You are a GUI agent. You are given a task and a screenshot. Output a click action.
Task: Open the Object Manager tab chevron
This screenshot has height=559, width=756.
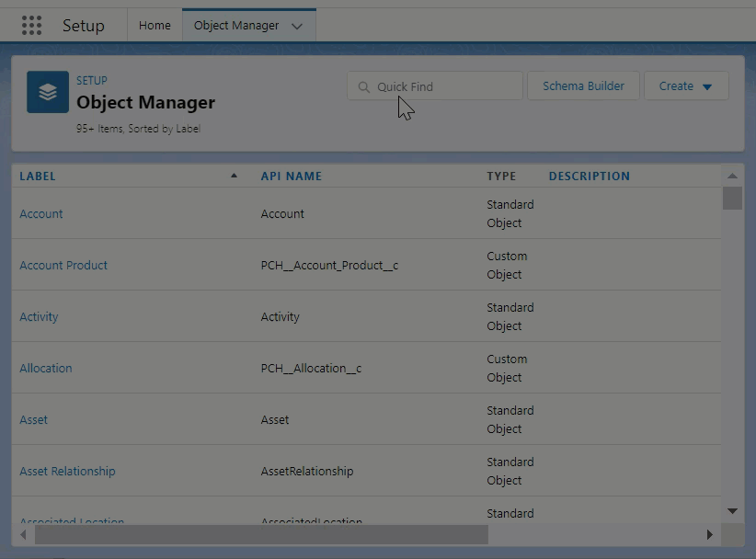(x=296, y=27)
